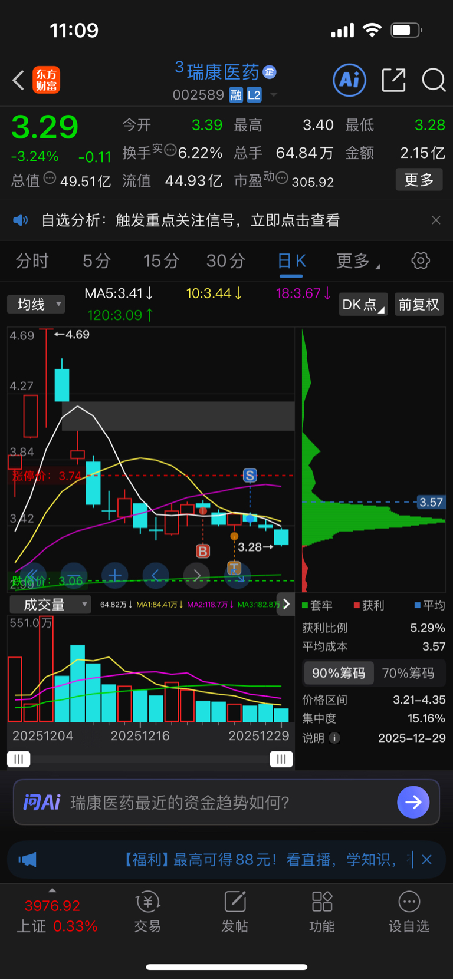Open the 自选分析 signal message
Viewport: 453px width, 980px height.
click(191, 220)
